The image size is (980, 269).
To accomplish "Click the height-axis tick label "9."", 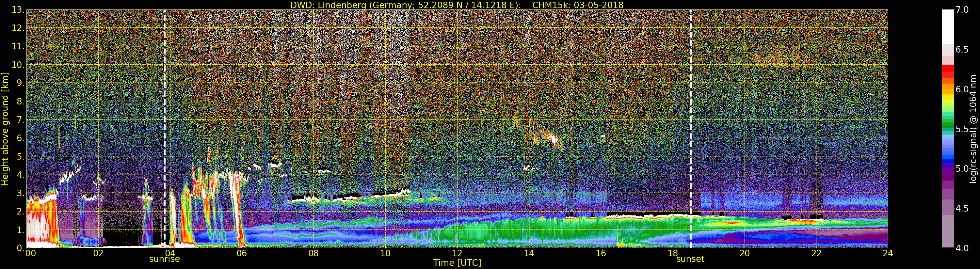I will click(x=20, y=83).
